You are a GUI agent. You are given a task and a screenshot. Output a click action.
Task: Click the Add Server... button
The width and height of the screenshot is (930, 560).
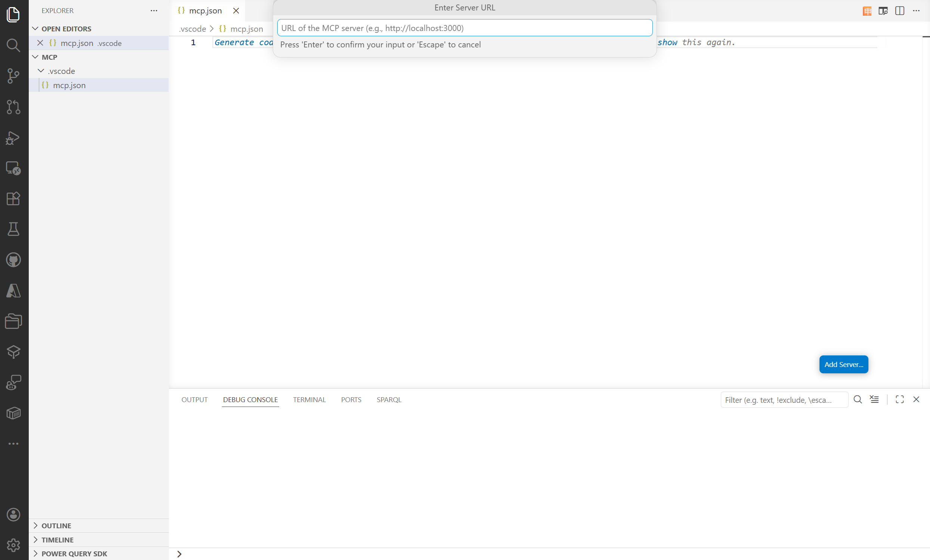coord(844,364)
